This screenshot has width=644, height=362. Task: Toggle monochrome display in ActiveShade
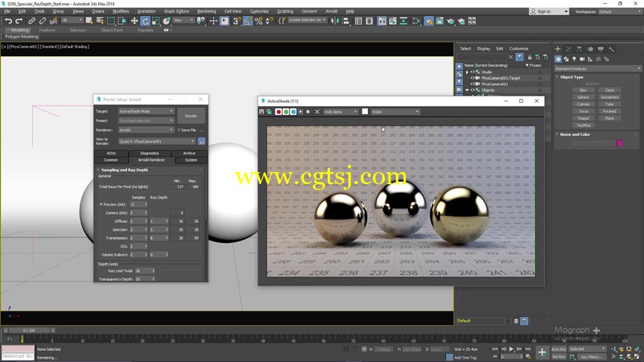[308, 112]
